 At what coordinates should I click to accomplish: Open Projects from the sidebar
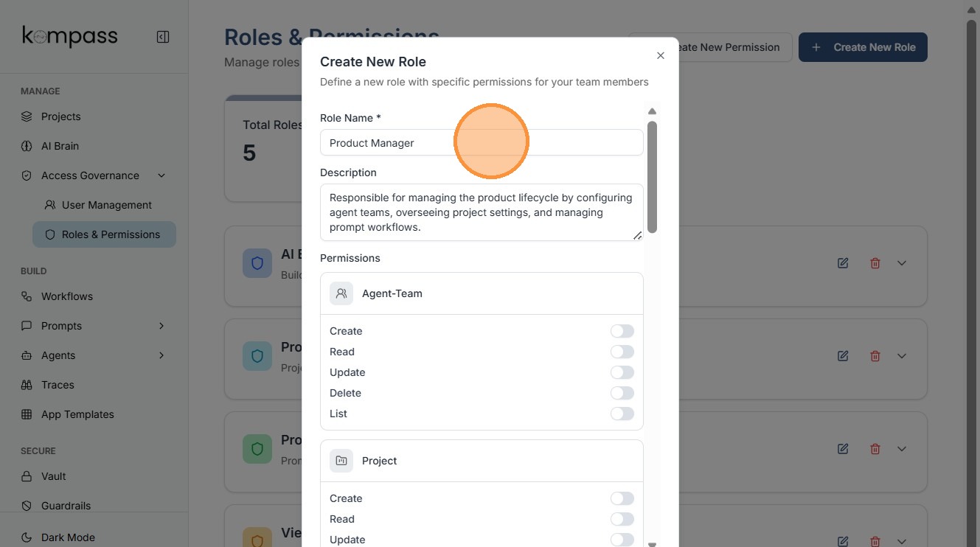[x=60, y=116]
